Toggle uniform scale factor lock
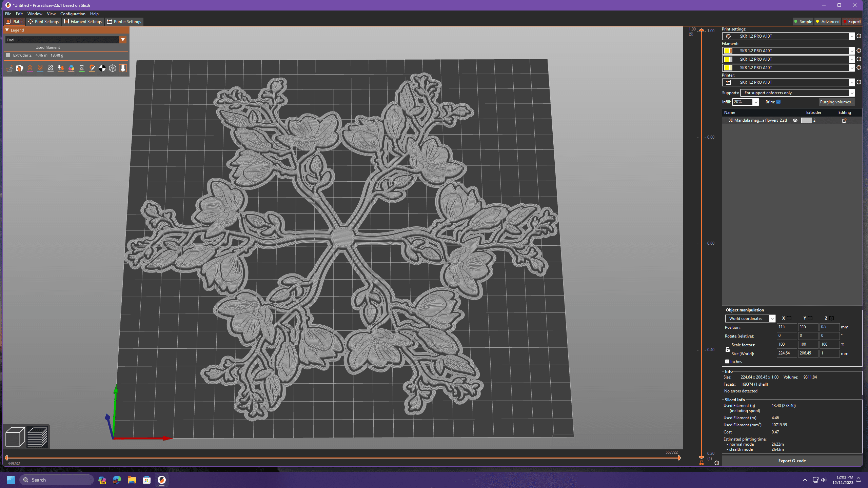 pyautogui.click(x=727, y=349)
